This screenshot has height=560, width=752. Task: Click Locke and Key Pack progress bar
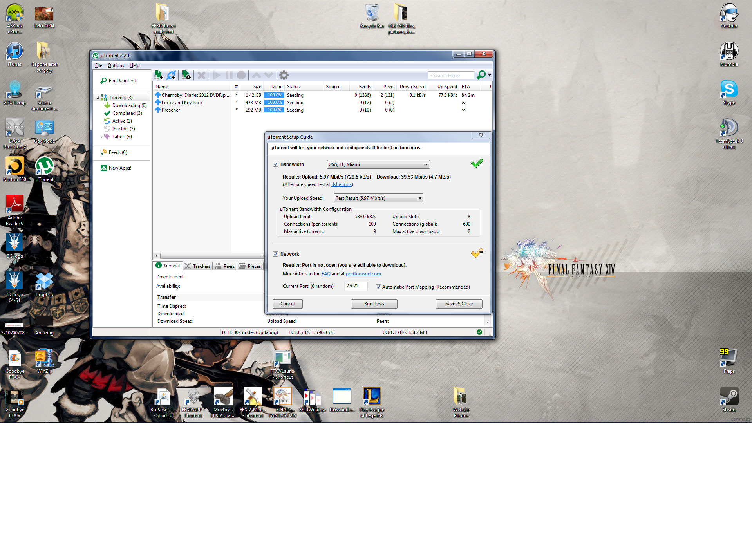tap(274, 103)
